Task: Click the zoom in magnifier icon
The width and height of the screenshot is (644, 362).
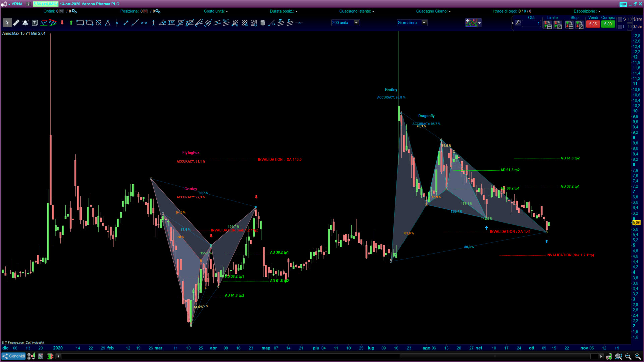Action: point(637,356)
